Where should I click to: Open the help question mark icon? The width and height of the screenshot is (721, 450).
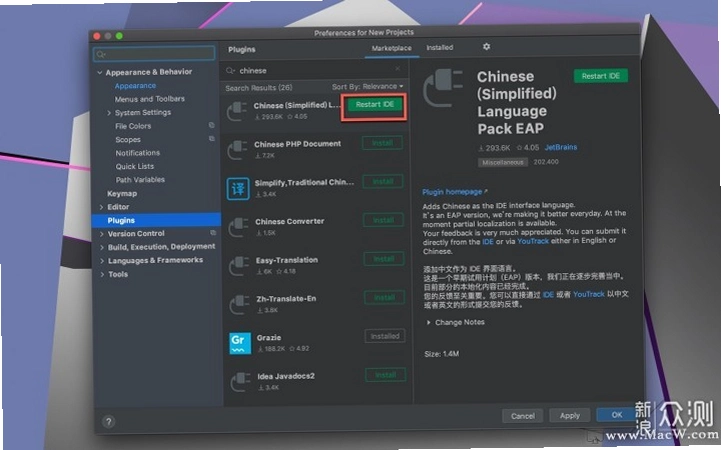pyautogui.click(x=109, y=422)
